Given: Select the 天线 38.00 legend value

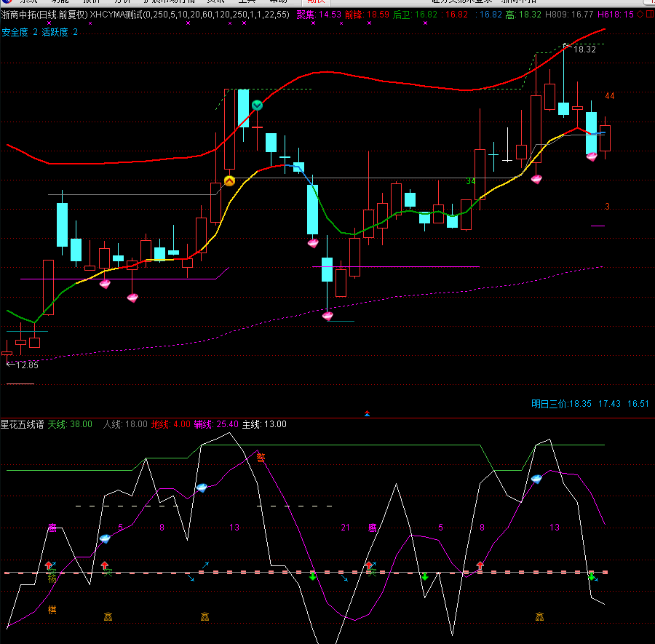Looking at the screenshot, I should (x=70, y=424).
